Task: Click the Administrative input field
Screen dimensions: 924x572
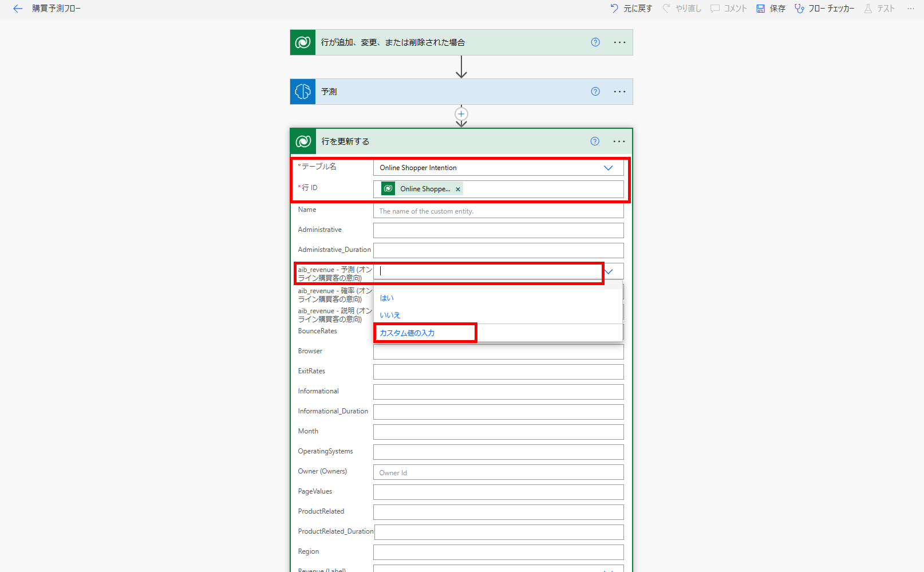Action: pos(499,230)
